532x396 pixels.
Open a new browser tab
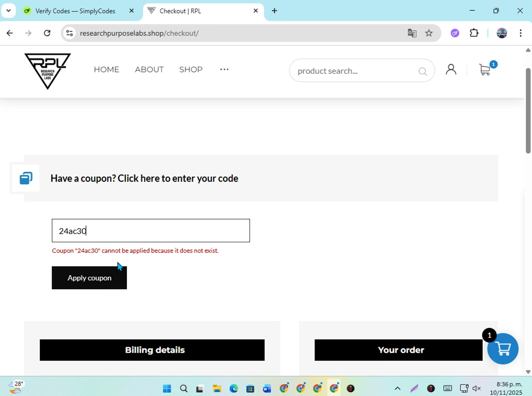274,11
